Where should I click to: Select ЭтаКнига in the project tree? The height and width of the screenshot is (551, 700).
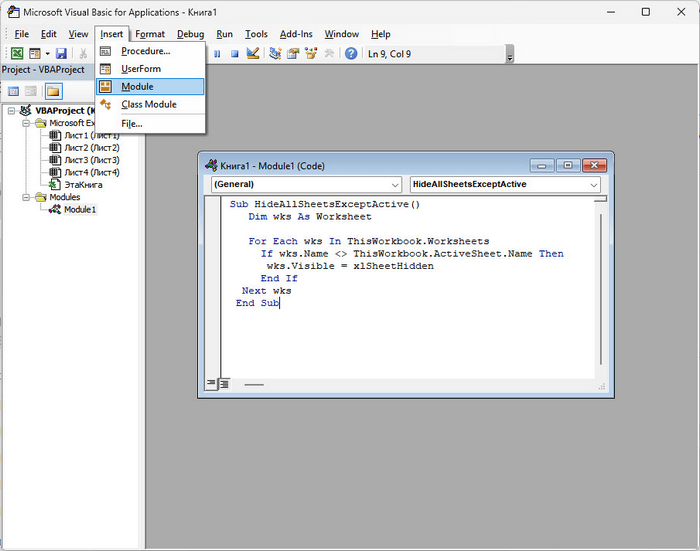tap(83, 185)
